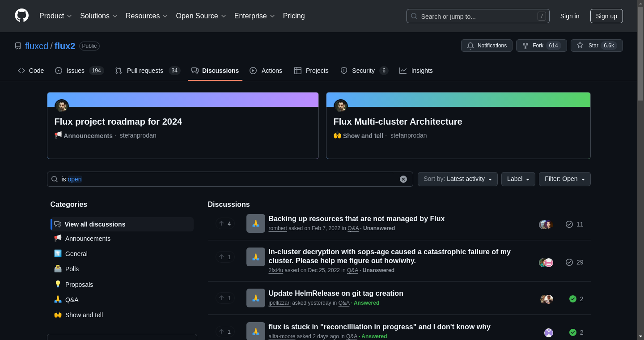This screenshot has height=340, width=644.
Task: Go to Pricing page
Action: click(294, 16)
